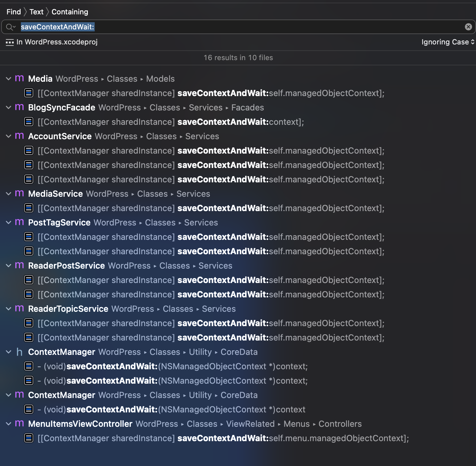The image size is (476, 466).
Task: Click Text in the search breadcrumb
Action: [x=36, y=12]
